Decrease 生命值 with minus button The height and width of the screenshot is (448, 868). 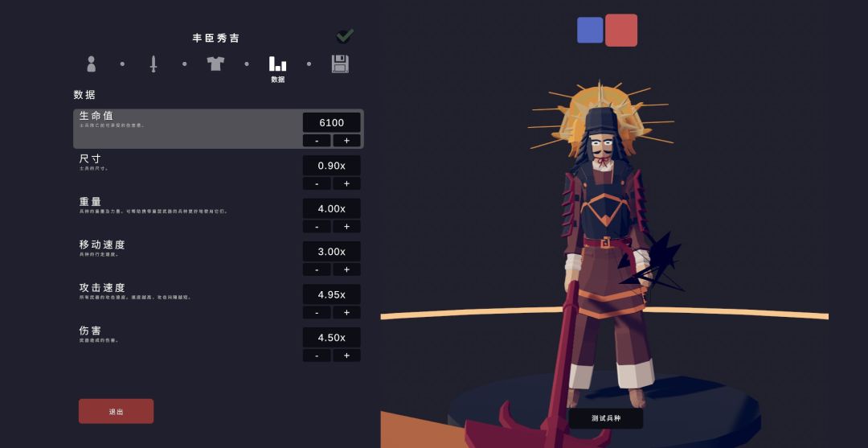click(317, 141)
